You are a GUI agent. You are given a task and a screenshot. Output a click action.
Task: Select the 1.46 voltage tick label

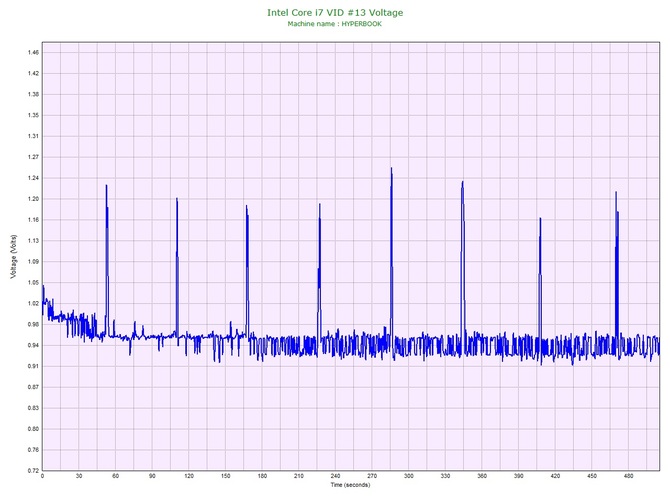[33, 53]
